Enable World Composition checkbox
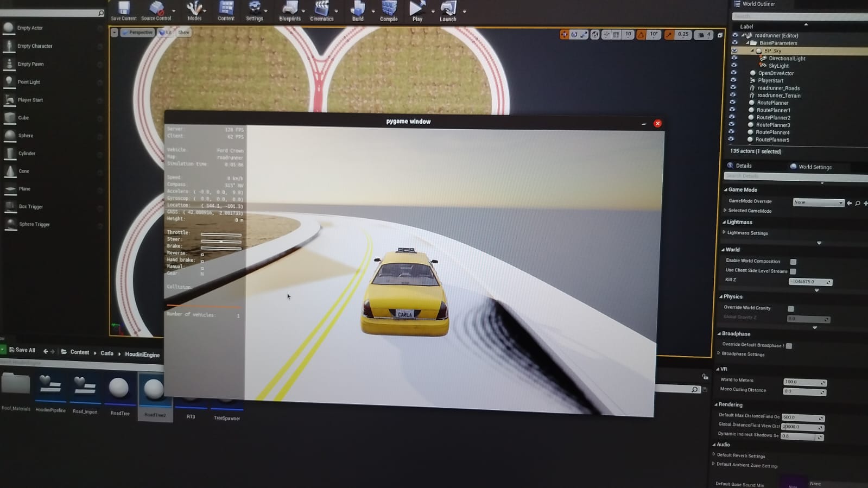Viewport: 868px width, 488px height. coord(793,262)
